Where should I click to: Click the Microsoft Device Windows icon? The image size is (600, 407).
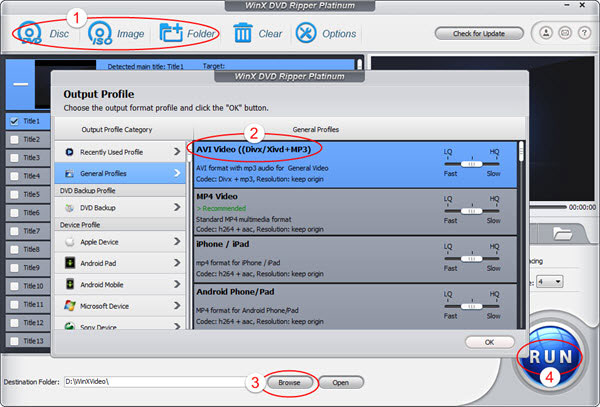[x=70, y=306]
